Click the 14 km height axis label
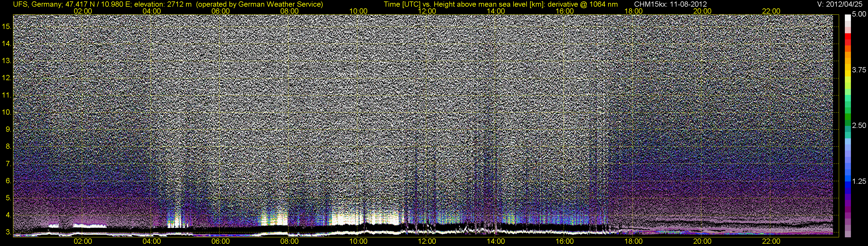The height and width of the screenshot is (246, 868). pos(7,44)
